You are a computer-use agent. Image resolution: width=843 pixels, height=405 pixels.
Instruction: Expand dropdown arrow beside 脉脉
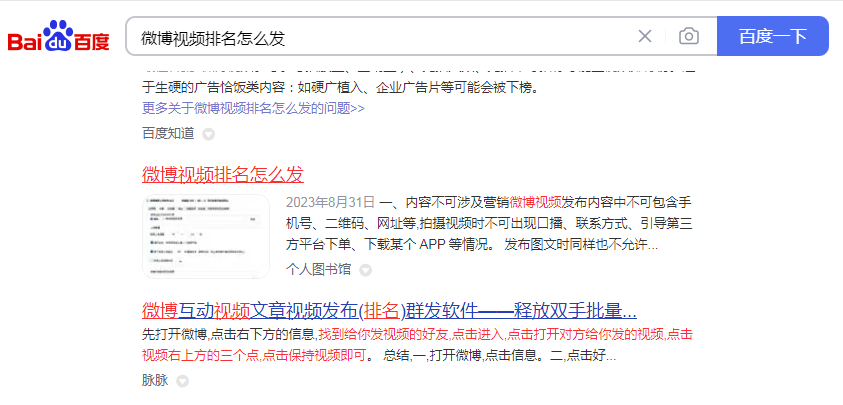(x=183, y=381)
